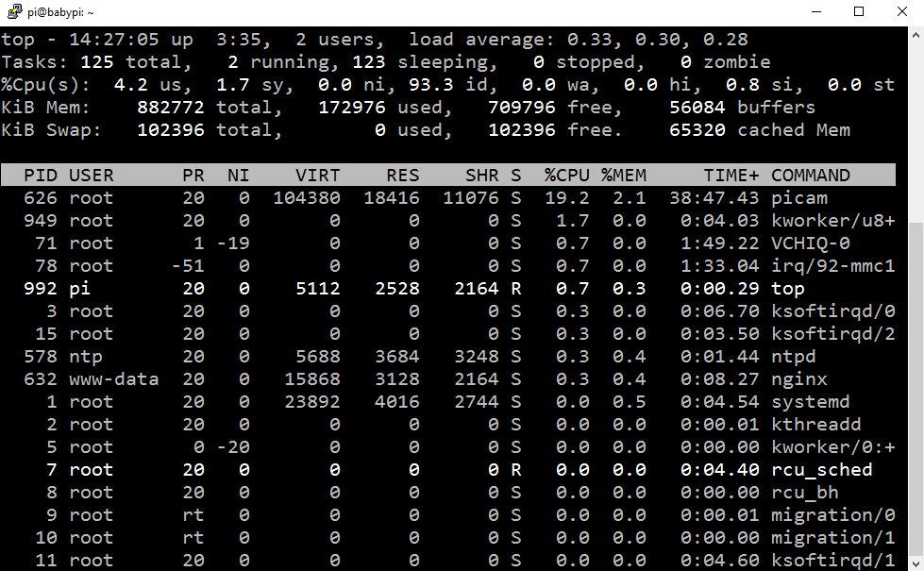Click the COMMAND column header
This screenshot has height=571, width=924.
[x=811, y=176]
